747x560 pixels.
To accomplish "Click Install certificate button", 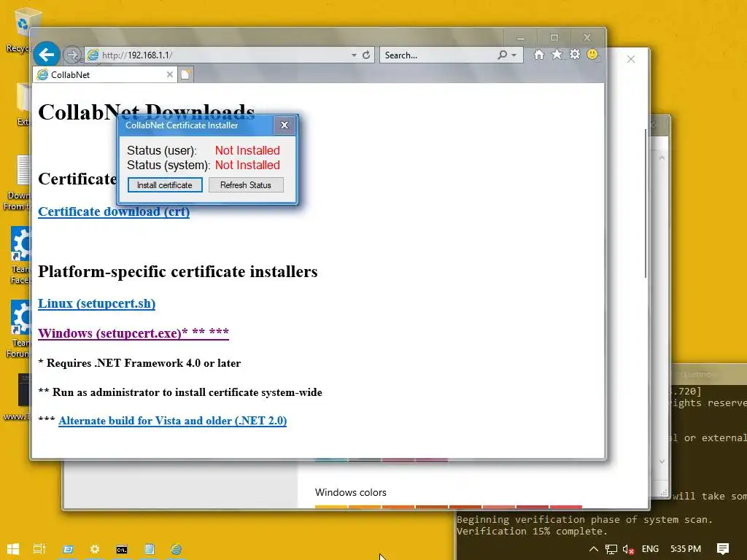I will pyautogui.click(x=165, y=185).
